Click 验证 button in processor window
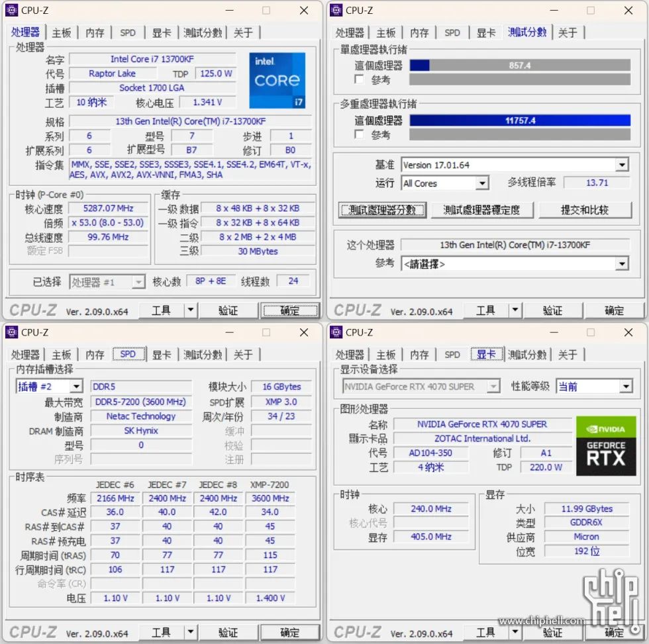Image resolution: width=649 pixels, height=644 pixels. pos(228,310)
